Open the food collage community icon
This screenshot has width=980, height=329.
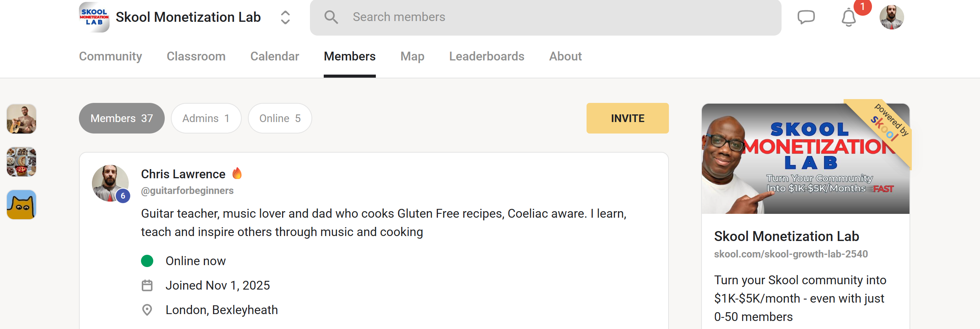21,162
